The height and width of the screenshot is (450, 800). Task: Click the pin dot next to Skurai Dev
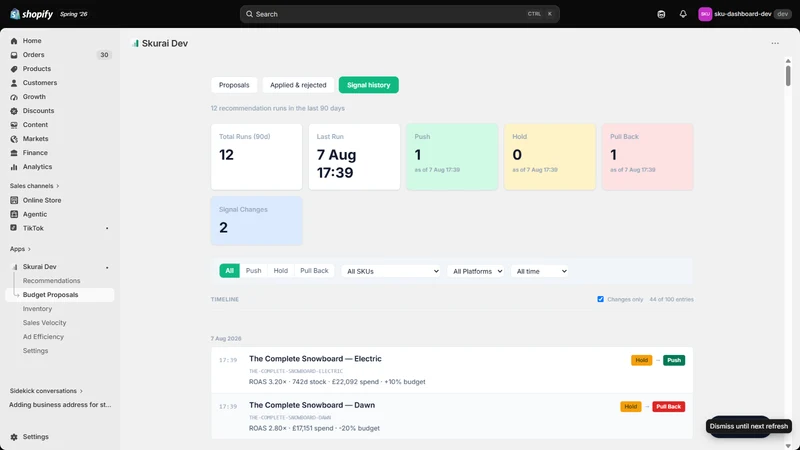107,267
